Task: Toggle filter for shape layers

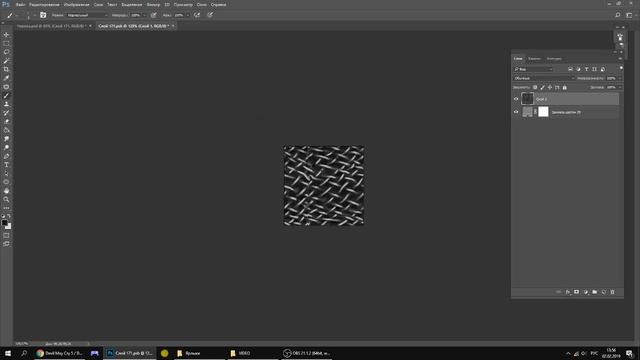Action: [595, 69]
